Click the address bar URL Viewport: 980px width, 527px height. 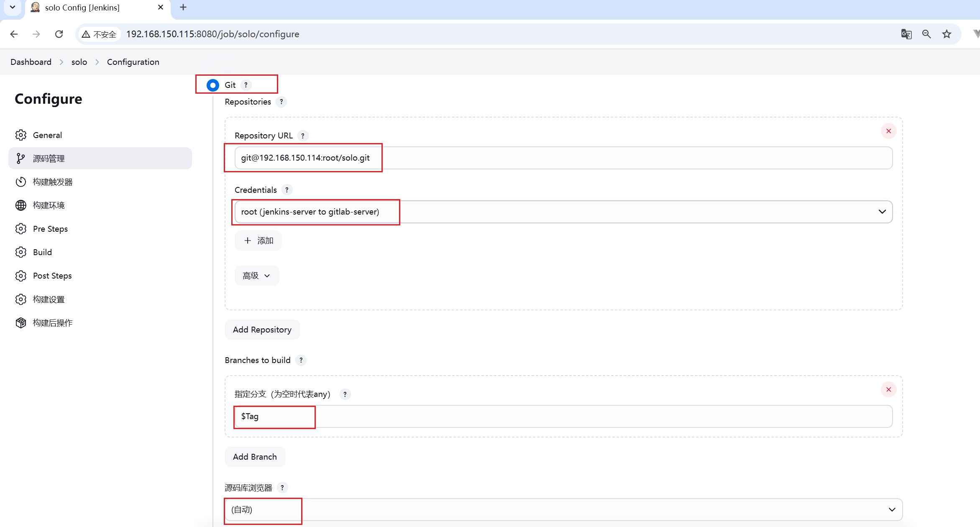[x=212, y=34]
